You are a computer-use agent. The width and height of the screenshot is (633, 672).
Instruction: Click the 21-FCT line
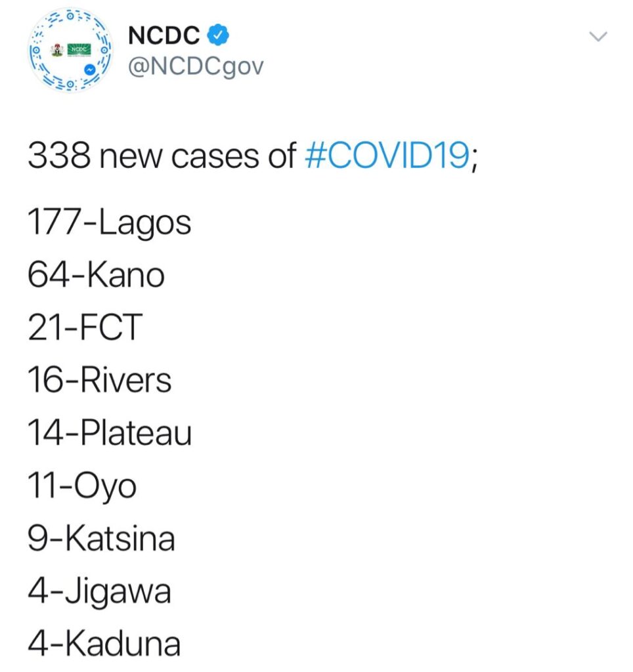point(85,327)
